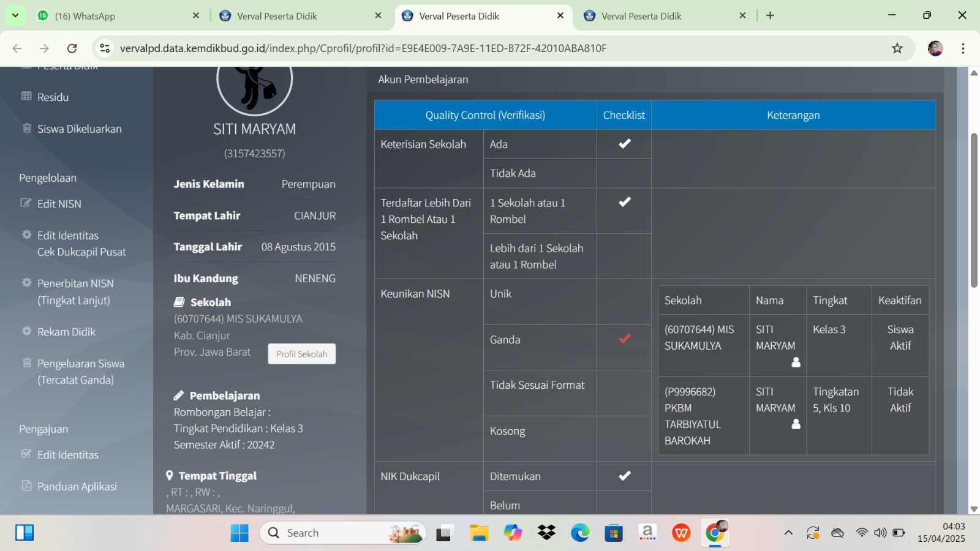Viewport: 980px width, 551px height.
Task: Open Pengeluaran Siswa (Tercatat Ganda)
Action: point(80,372)
